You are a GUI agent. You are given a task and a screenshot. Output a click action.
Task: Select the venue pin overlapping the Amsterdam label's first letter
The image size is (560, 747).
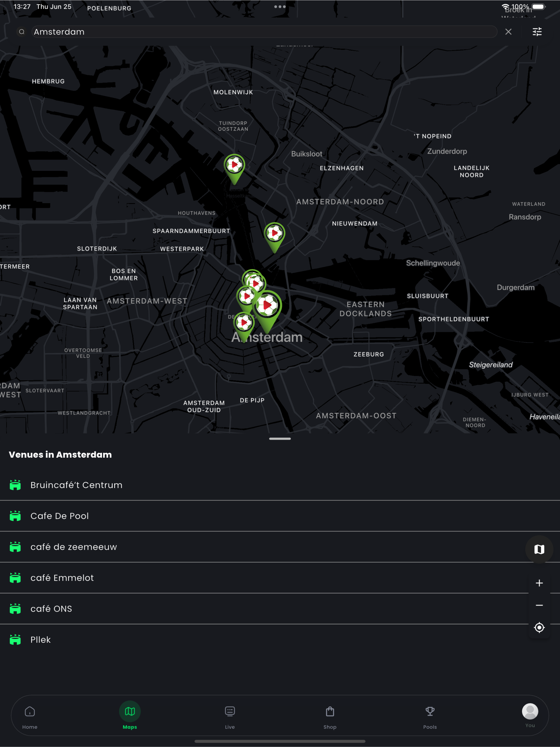click(x=244, y=327)
